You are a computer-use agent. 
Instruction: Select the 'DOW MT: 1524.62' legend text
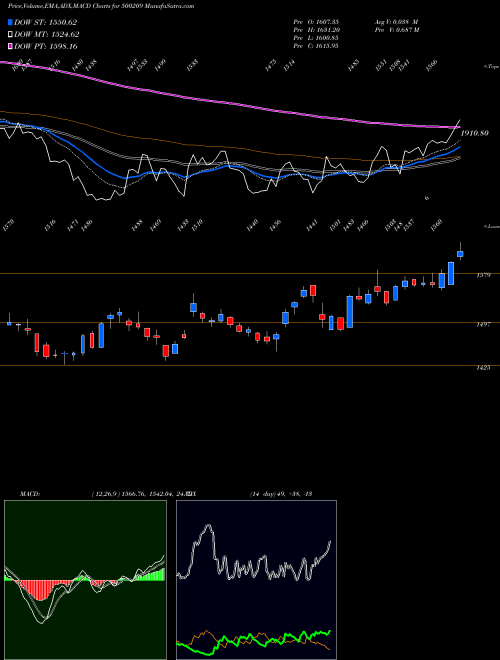pos(47,35)
